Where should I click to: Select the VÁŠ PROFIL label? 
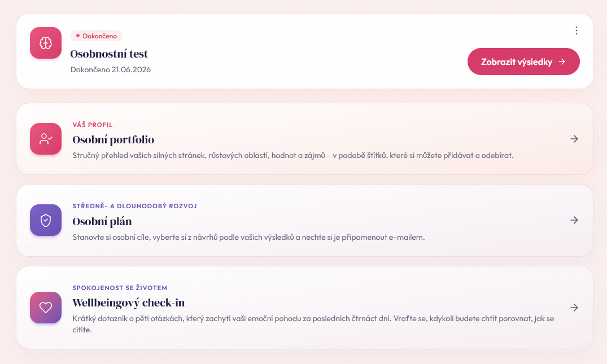(x=93, y=125)
